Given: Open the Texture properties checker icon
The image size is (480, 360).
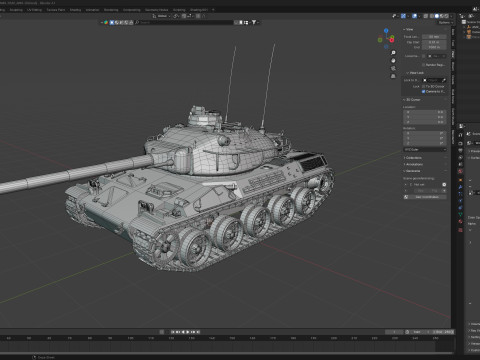Looking at the screenshot, I should 460,230.
